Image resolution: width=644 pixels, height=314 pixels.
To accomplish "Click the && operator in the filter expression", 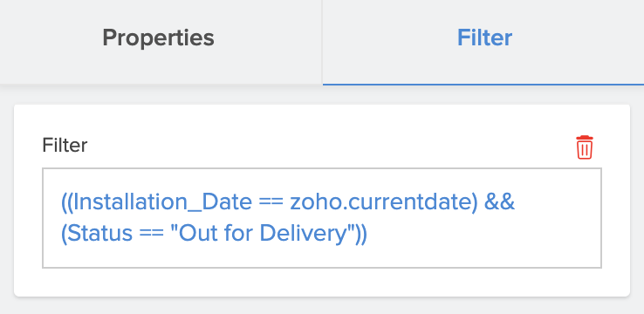I will pos(499,202).
